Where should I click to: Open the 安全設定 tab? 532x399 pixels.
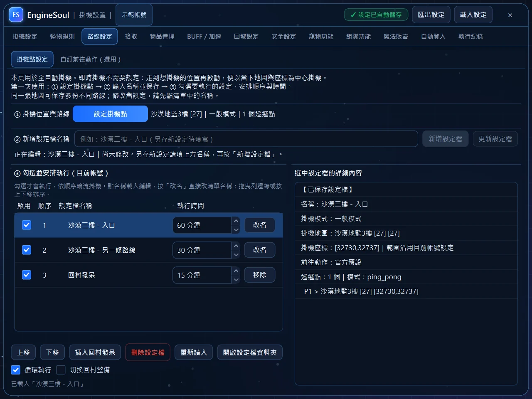click(284, 37)
